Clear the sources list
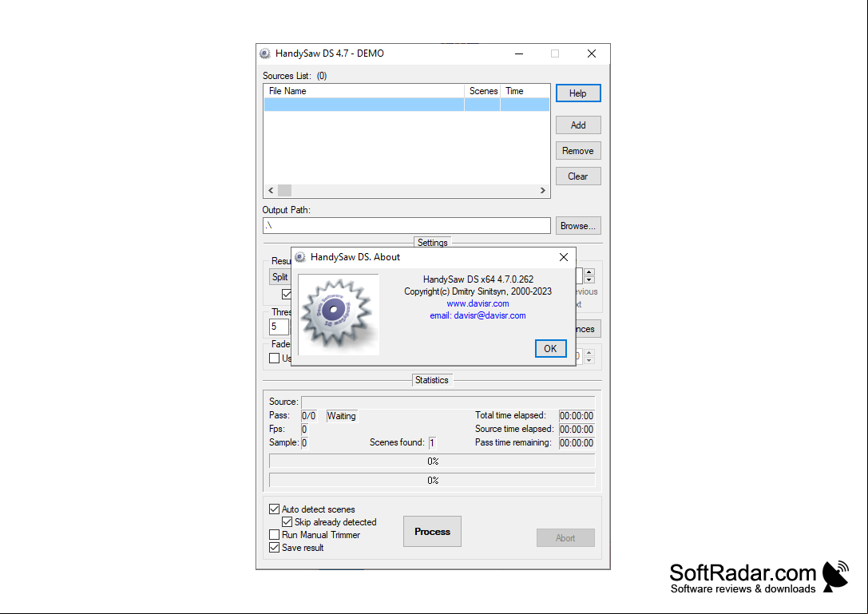 point(578,176)
